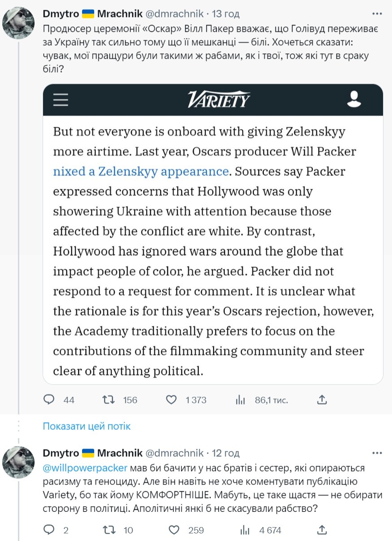The width and height of the screenshot is (392, 541).
Task: Open Variety hamburger menu in screenshot
Action: 60,99
